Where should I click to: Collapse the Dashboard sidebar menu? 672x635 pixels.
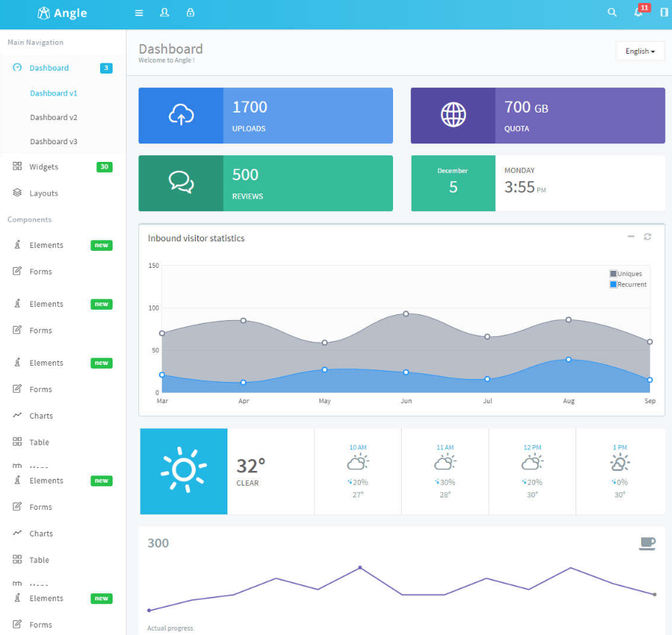[49, 68]
